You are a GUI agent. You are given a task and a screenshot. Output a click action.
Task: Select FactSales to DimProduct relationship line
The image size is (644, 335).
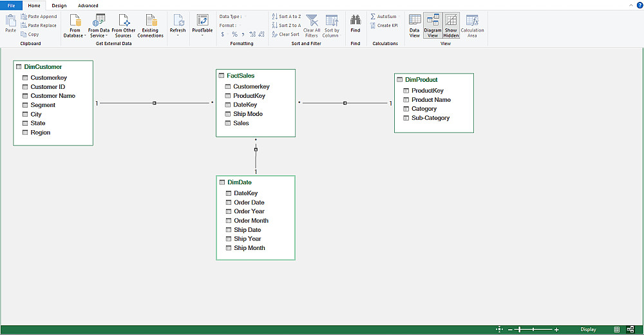tap(345, 103)
